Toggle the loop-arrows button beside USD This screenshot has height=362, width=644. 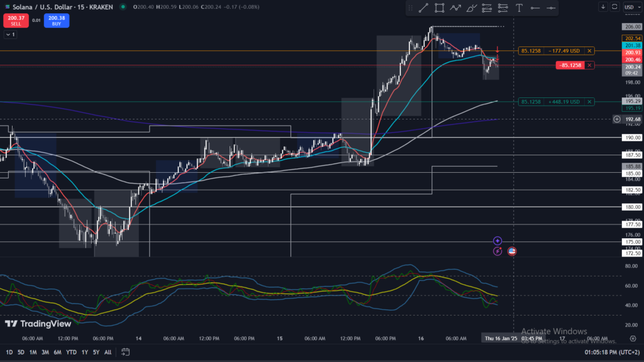(x=613, y=7)
